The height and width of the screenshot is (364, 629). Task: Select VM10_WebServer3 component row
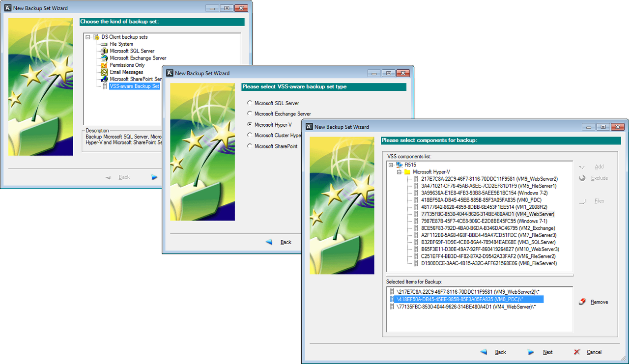click(x=490, y=249)
